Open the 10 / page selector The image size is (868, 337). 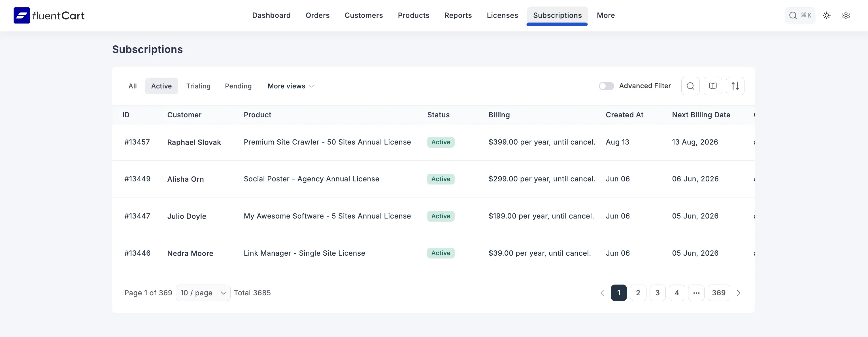(203, 293)
